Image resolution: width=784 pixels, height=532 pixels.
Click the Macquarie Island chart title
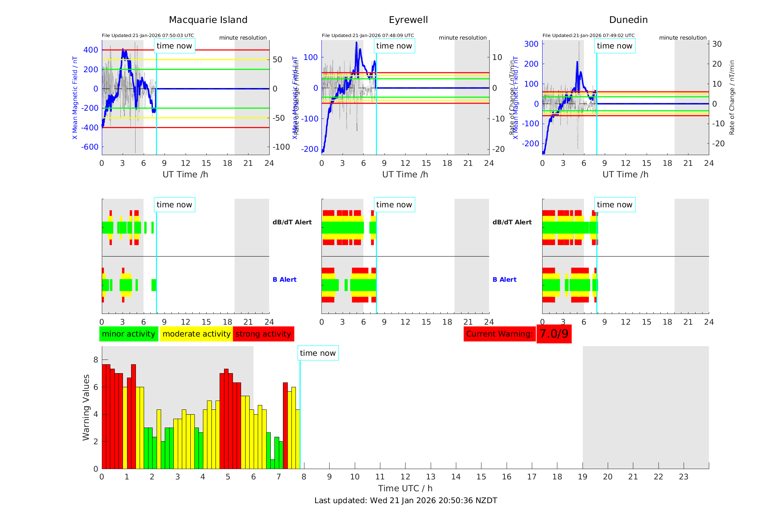click(x=208, y=20)
